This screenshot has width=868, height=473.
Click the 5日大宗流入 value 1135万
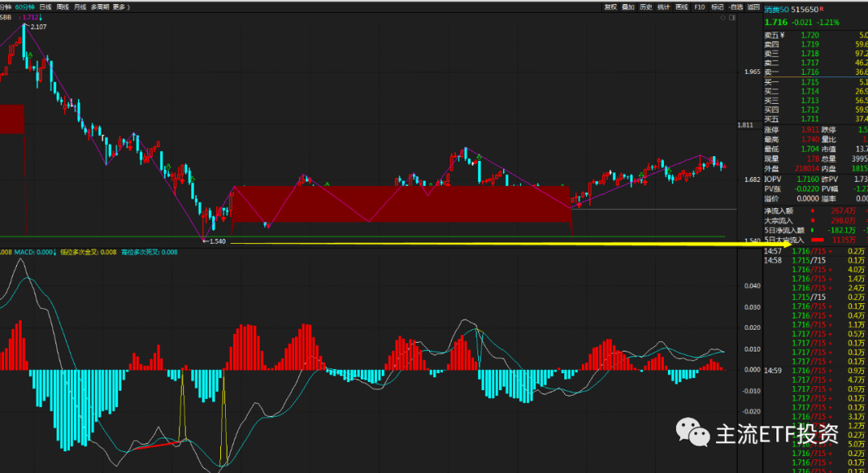pos(844,240)
